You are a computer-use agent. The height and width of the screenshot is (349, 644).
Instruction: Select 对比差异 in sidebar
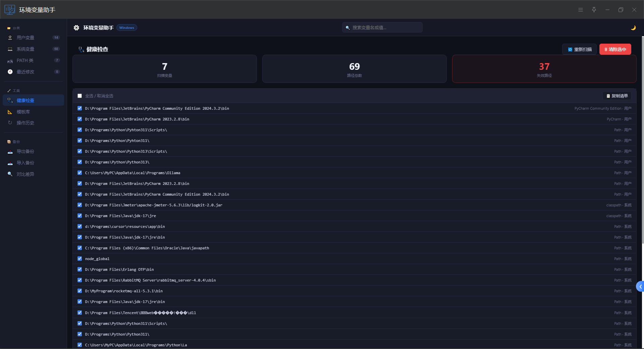pyautogui.click(x=34, y=174)
